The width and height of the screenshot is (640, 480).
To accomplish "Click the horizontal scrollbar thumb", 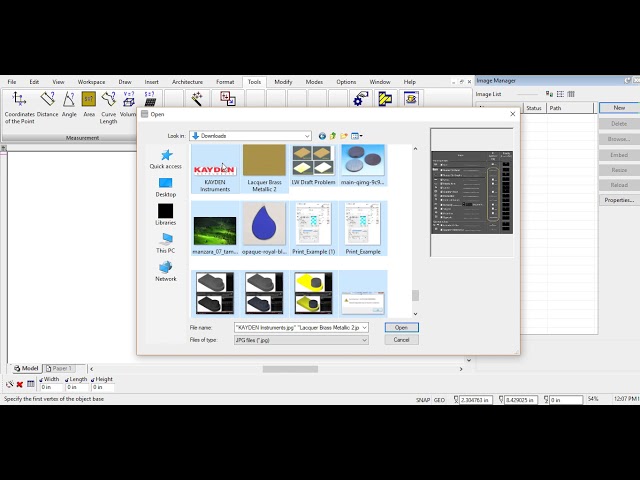I will tap(290, 369).
